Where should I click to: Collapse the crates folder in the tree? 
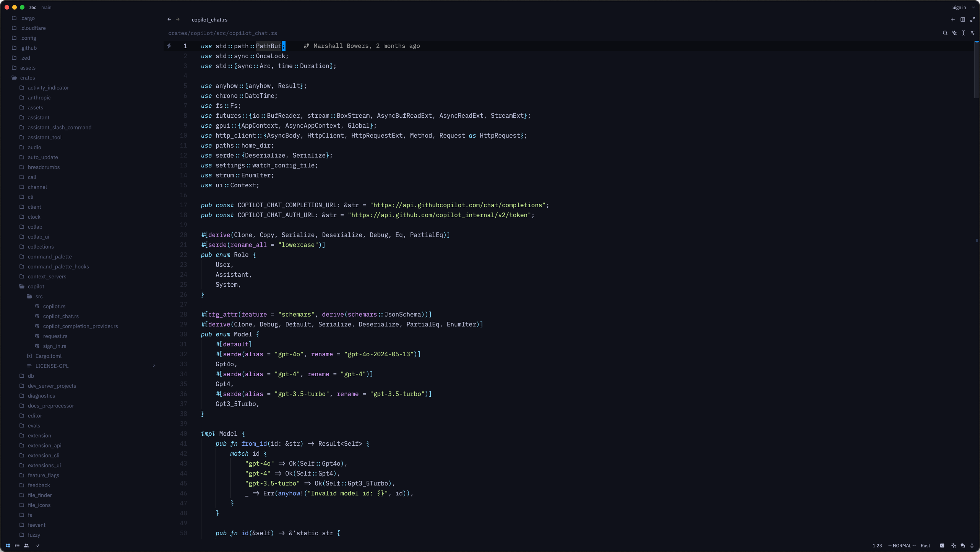click(x=27, y=78)
